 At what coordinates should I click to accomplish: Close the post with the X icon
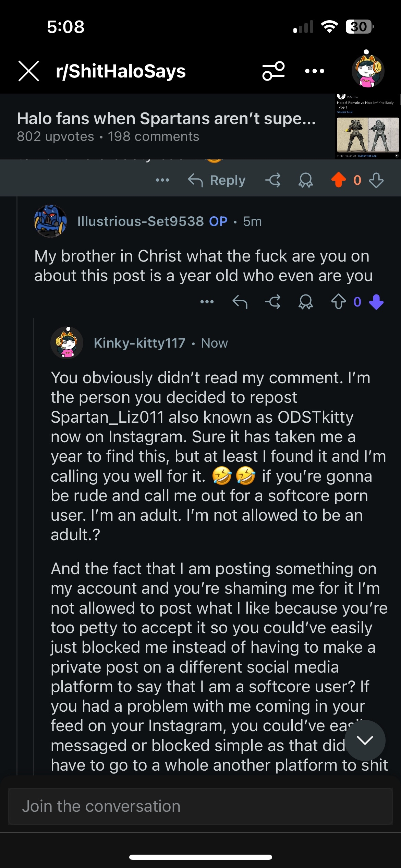click(x=29, y=71)
